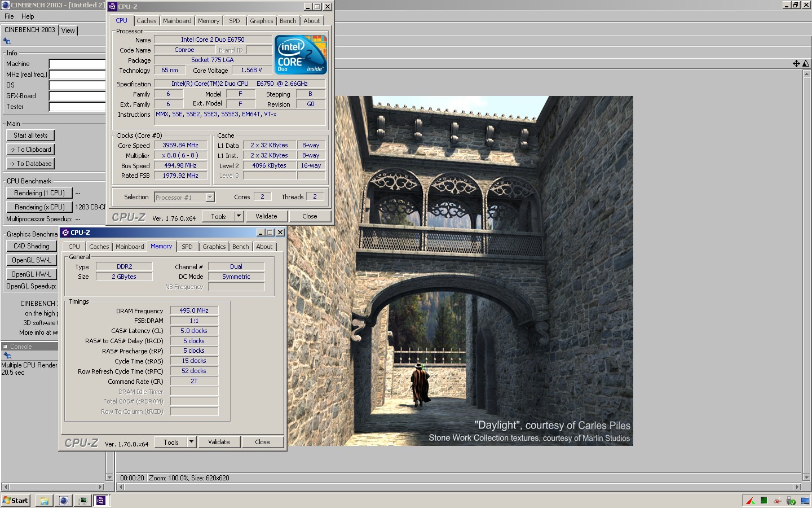The width and height of the screenshot is (812, 508).
Task: Click the CINEBENCH title bar icon
Action: click(x=6, y=5)
